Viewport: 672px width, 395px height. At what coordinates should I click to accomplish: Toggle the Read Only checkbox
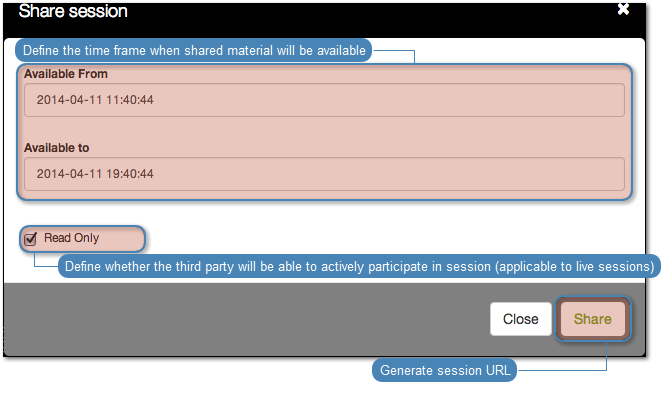(x=31, y=239)
